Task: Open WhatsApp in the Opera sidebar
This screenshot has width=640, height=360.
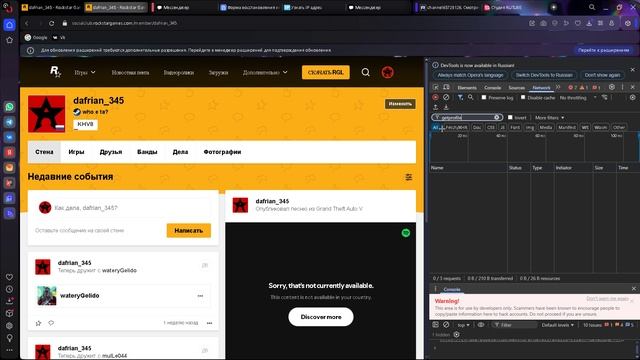Action: (x=9, y=107)
